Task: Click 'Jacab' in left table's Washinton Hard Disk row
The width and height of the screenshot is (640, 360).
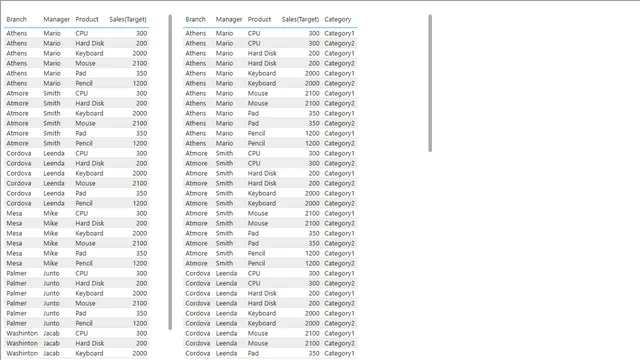Action: pos(51,343)
